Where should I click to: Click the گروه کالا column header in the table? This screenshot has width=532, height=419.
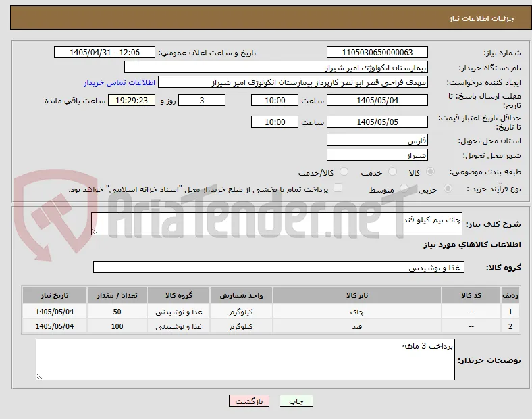click(179, 295)
